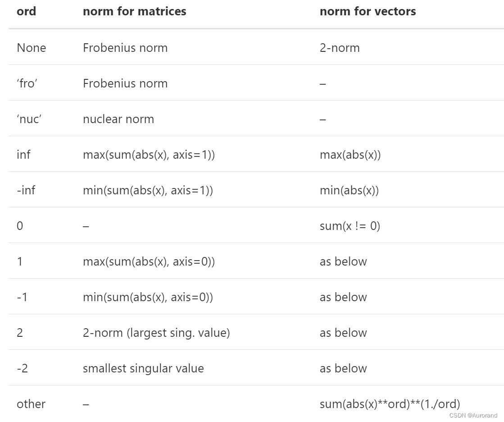Click the 'smallest singular value' cell
The height and width of the screenshot is (422, 504).
(x=143, y=368)
